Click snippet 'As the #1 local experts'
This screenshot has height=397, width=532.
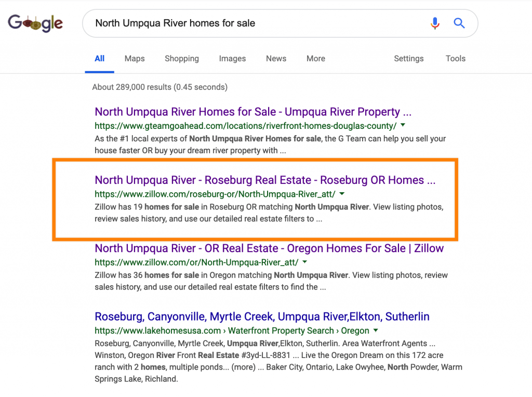(270, 144)
